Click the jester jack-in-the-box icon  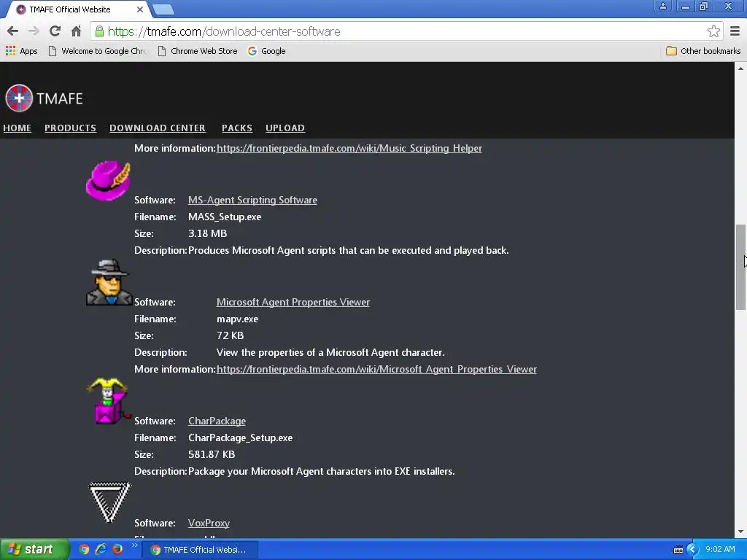pyautogui.click(x=109, y=400)
